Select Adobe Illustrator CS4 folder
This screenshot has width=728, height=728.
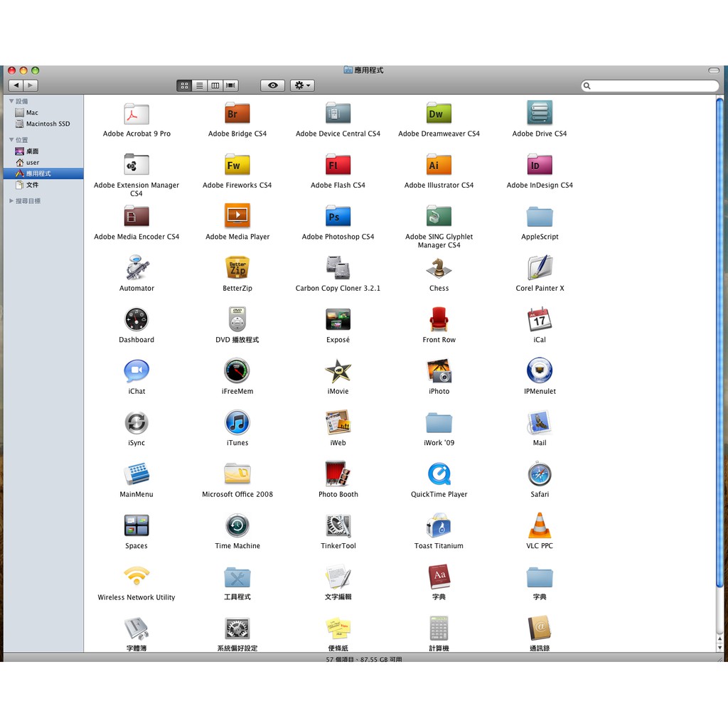[x=439, y=165]
